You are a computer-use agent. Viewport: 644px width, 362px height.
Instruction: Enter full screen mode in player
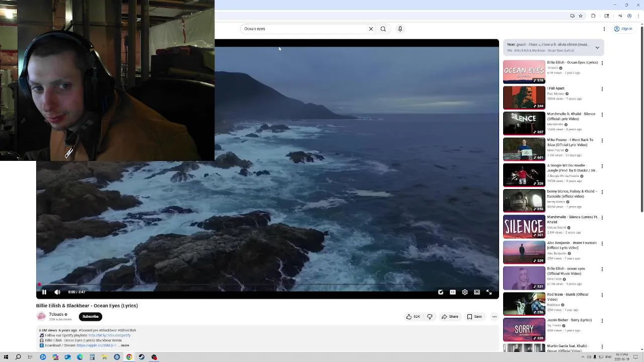click(x=489, y=292)
